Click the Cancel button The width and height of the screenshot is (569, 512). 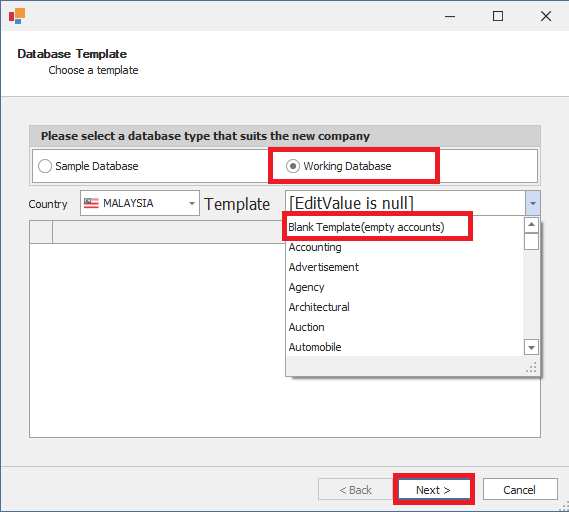[520, 490]
